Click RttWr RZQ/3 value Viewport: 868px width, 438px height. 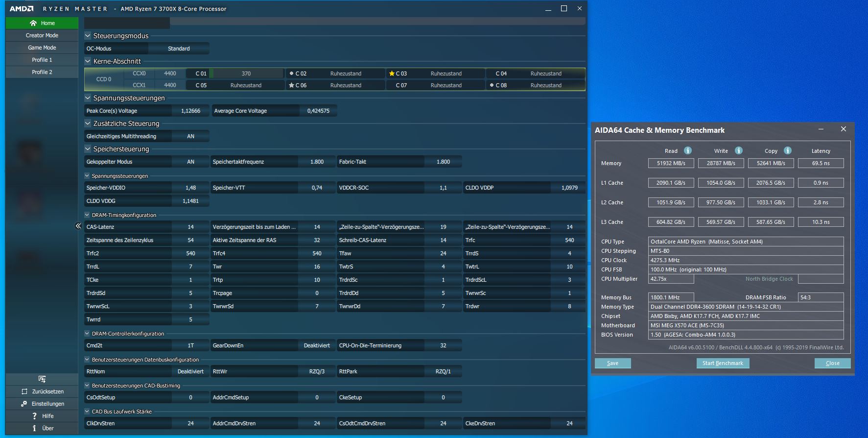(317, 371)
